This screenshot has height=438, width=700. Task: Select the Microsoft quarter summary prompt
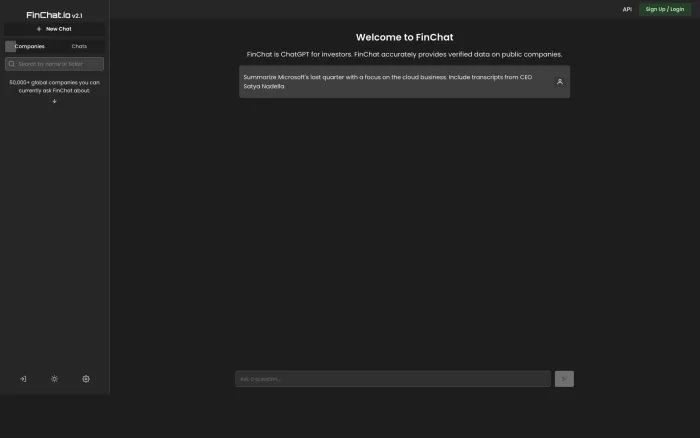click(404, 82)
